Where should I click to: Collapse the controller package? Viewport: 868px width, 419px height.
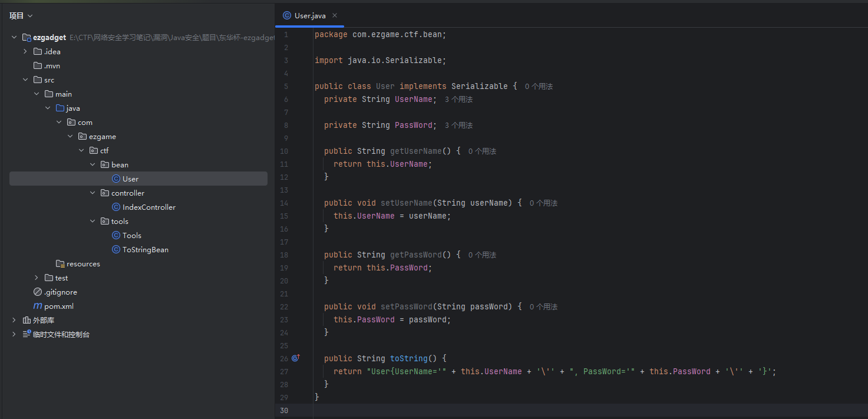tap(93, 193)
